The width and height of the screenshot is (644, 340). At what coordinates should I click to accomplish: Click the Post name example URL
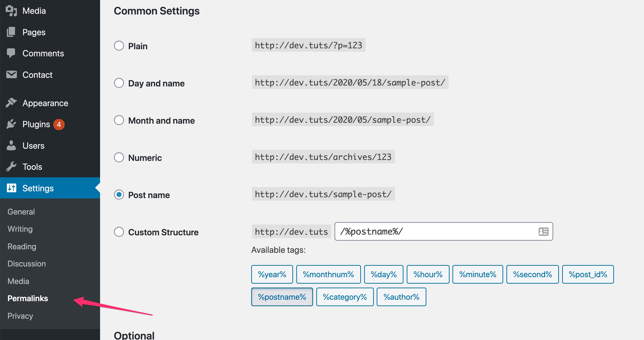323,194
